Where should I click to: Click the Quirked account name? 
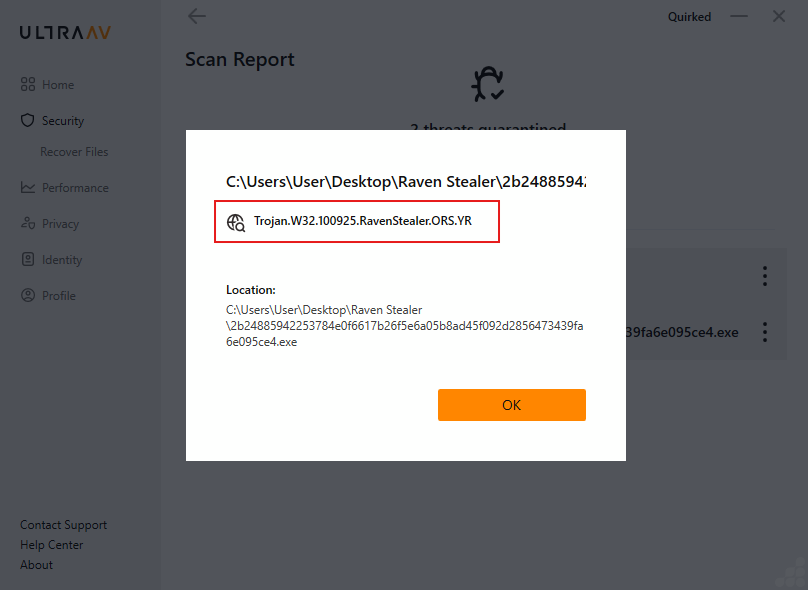[689, 17]
